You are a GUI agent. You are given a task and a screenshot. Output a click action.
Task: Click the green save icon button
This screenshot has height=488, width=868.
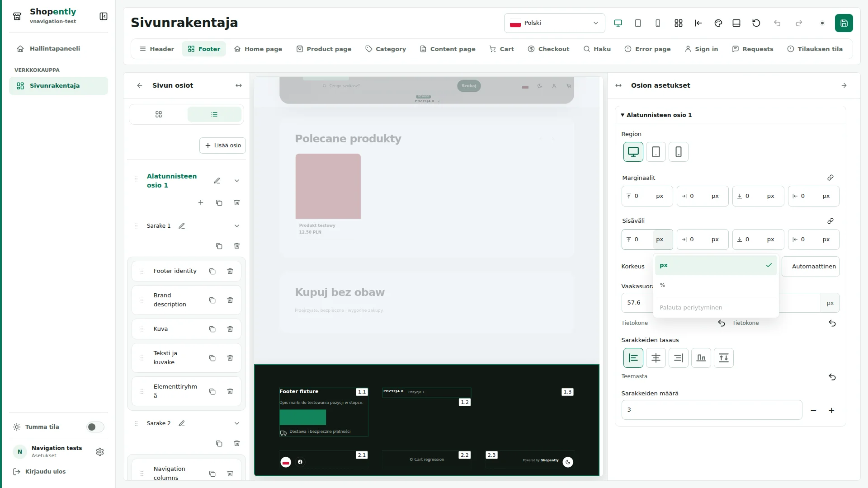(844, 23)
